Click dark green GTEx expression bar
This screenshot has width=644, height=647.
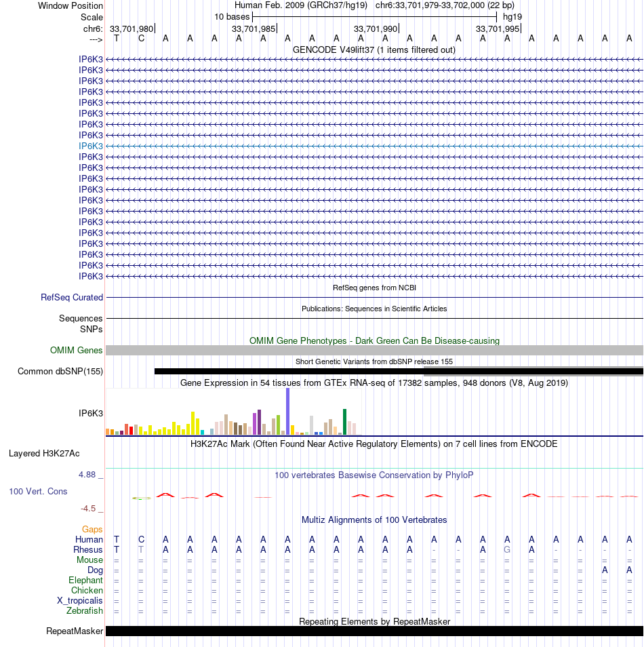[x=345, y=422]
